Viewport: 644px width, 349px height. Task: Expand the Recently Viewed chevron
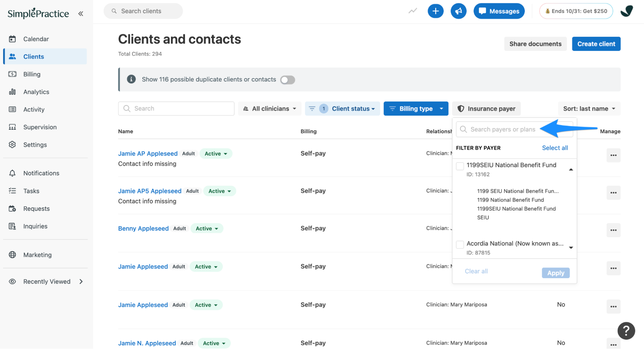pos(81,282)
